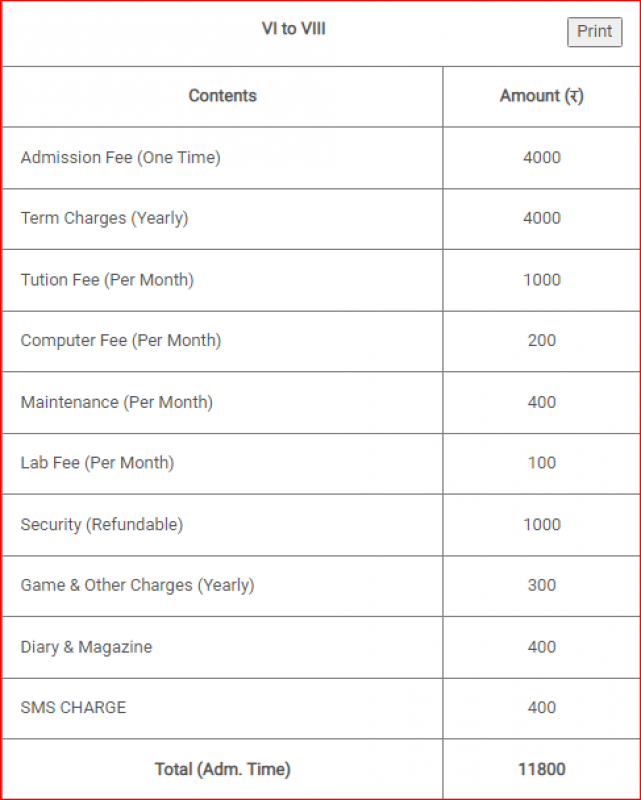Click the Game & Other Charges (Yearly) label
The image size is (641, 800).
pos(137,585)
